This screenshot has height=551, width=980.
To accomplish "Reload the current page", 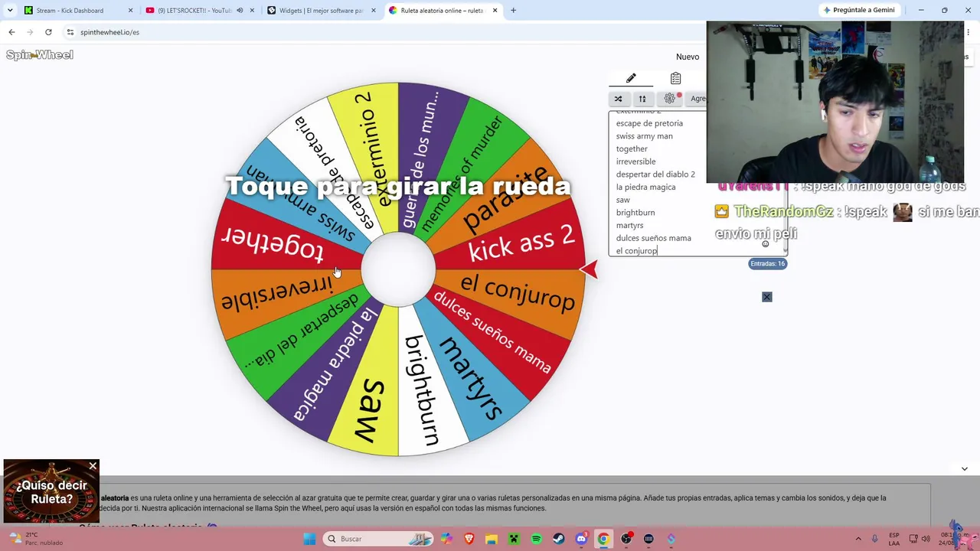I will (48, 32).
